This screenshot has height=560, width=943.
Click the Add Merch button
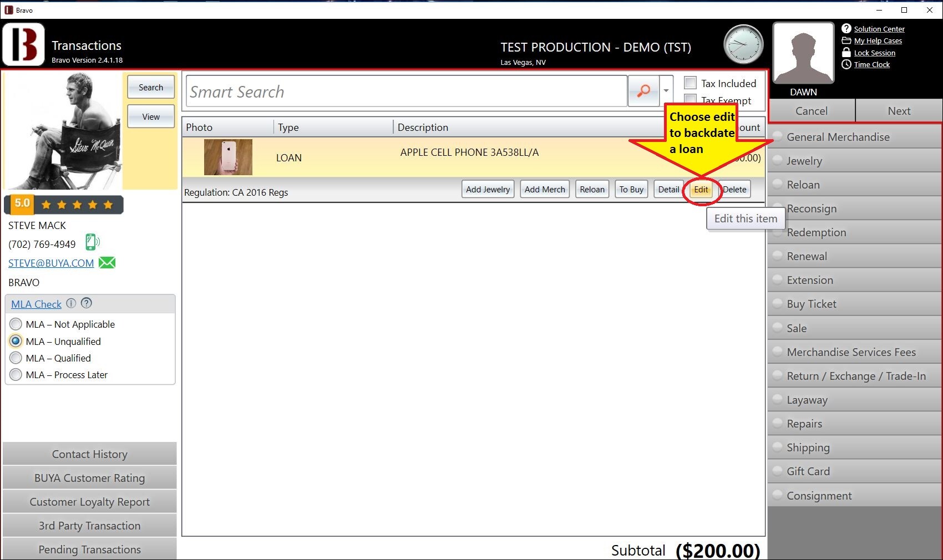point(545,189)
